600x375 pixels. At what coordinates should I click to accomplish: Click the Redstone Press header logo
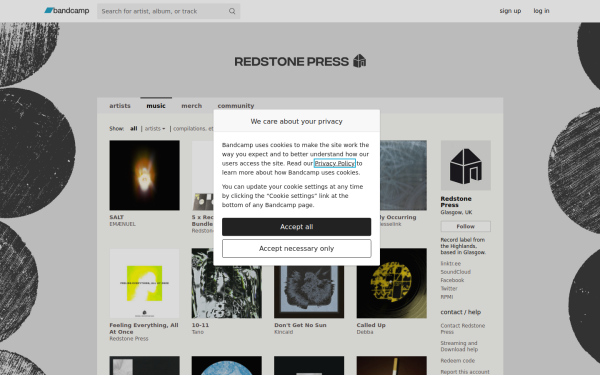pyautogui.click(x=300, y=61)
